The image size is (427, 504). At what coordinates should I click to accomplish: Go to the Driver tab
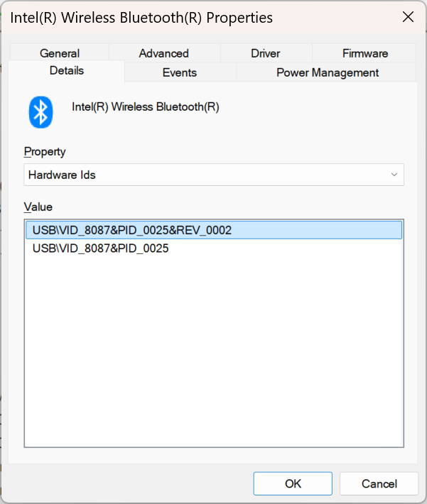click(x=266, y=53)
